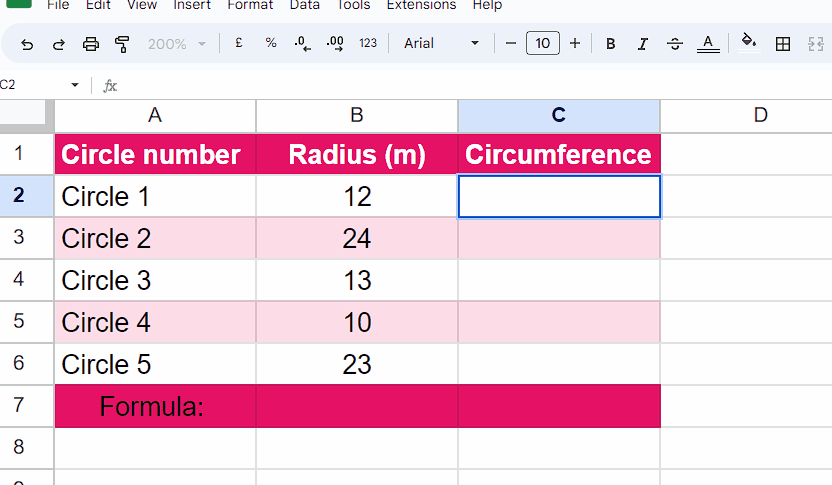
Task: Open the Borders tool
Action: tap(783, 44)
